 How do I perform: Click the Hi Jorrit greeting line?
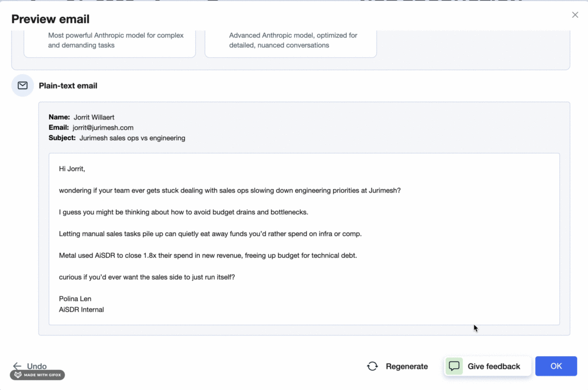pos(72,169)
